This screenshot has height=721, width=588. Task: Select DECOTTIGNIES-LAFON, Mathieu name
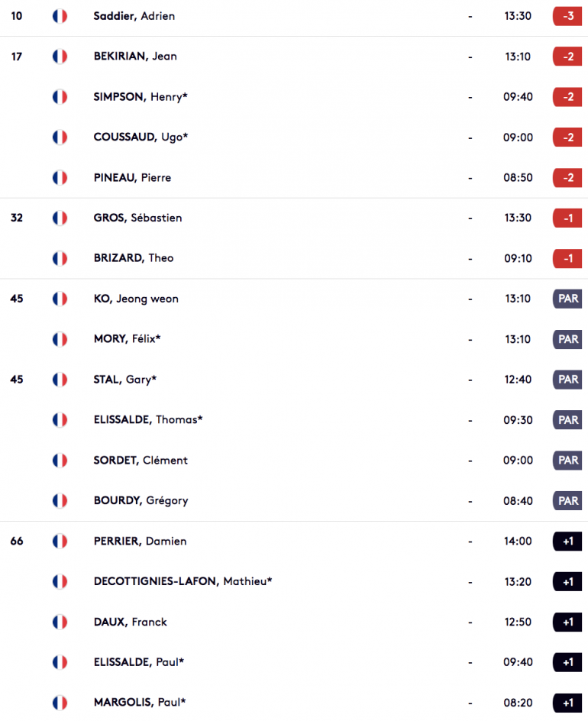pos(183,582)
